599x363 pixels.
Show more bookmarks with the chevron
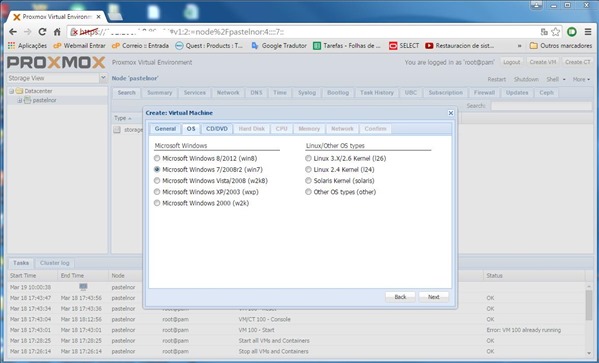[520, 46]
